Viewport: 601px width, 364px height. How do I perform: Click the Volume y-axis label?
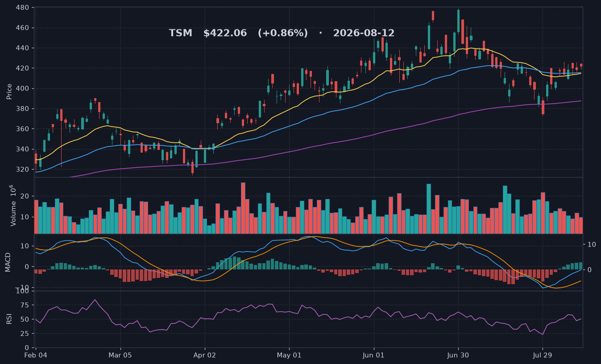coord(12,205)
